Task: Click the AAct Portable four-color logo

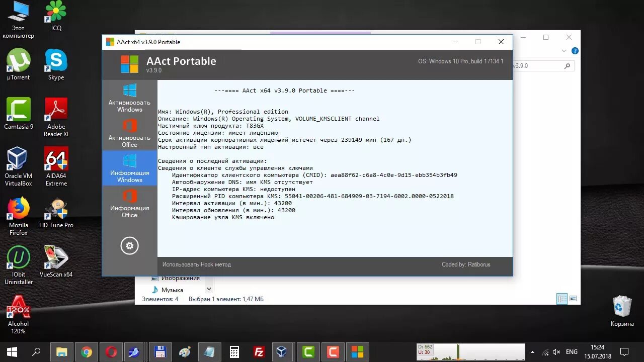Action: pos(129,64)
